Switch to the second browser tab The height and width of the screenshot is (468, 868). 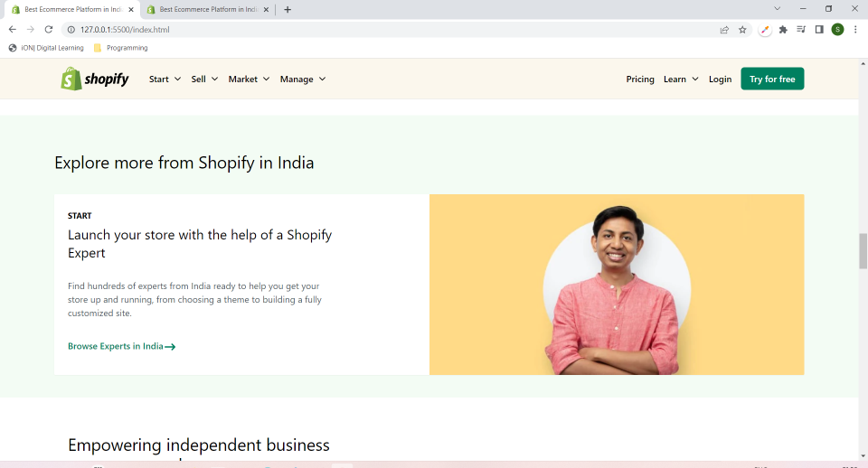(x=208, y=9)
